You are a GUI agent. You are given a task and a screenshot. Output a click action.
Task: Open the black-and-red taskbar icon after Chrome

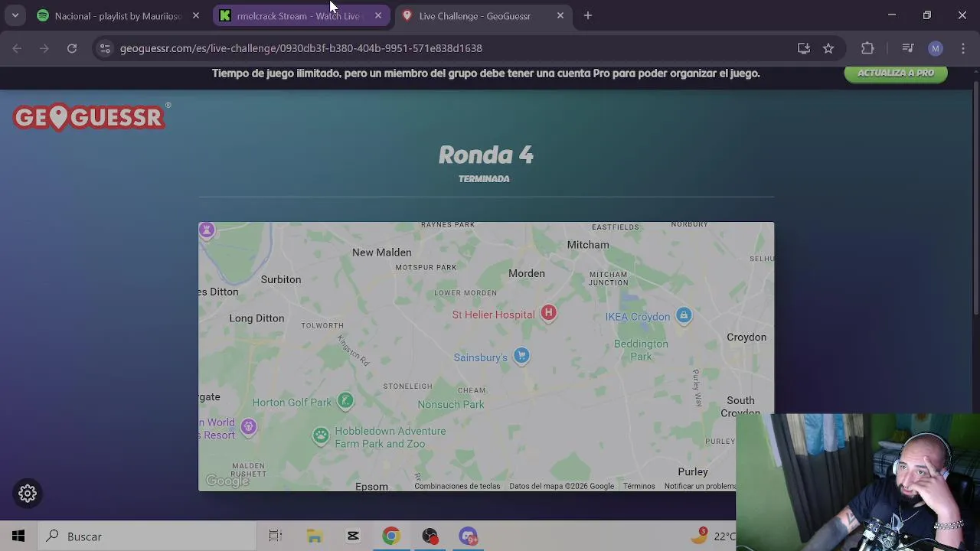point(430,536)
